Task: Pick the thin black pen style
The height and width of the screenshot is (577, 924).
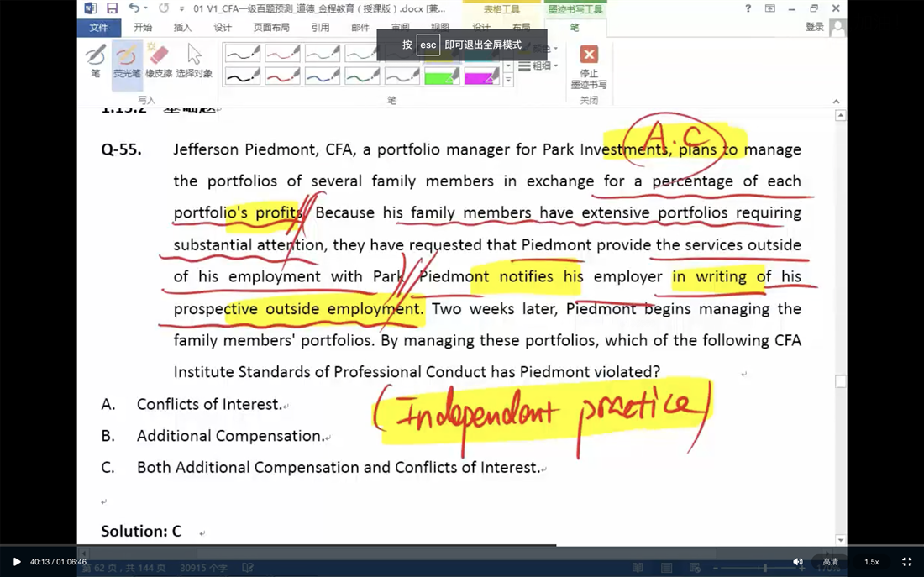Action: click(242, 54)
